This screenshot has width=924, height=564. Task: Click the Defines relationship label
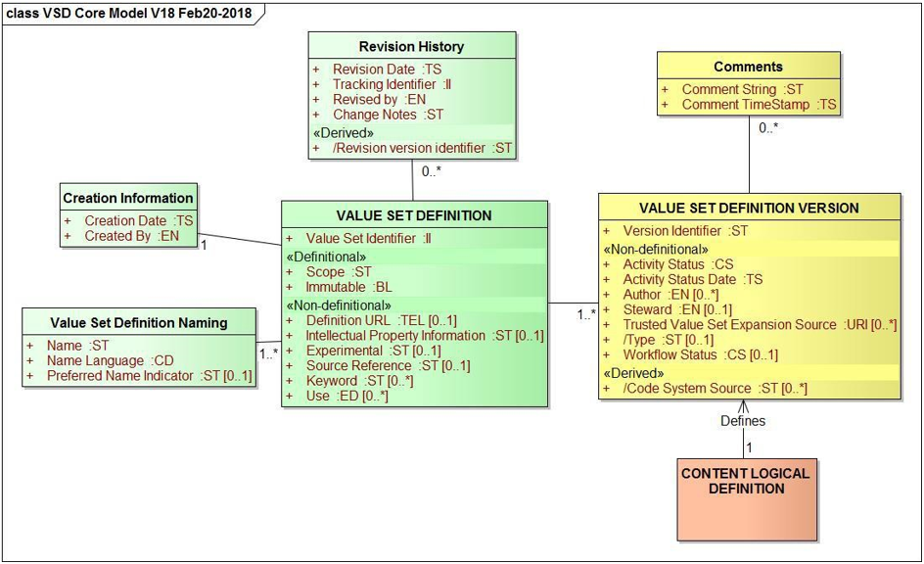click(746, 420)
